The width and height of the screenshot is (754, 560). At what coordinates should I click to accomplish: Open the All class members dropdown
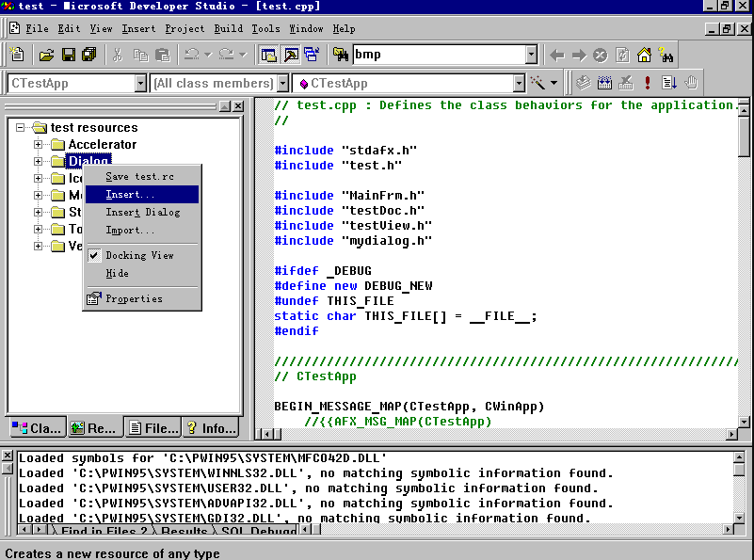click(282, 84)
